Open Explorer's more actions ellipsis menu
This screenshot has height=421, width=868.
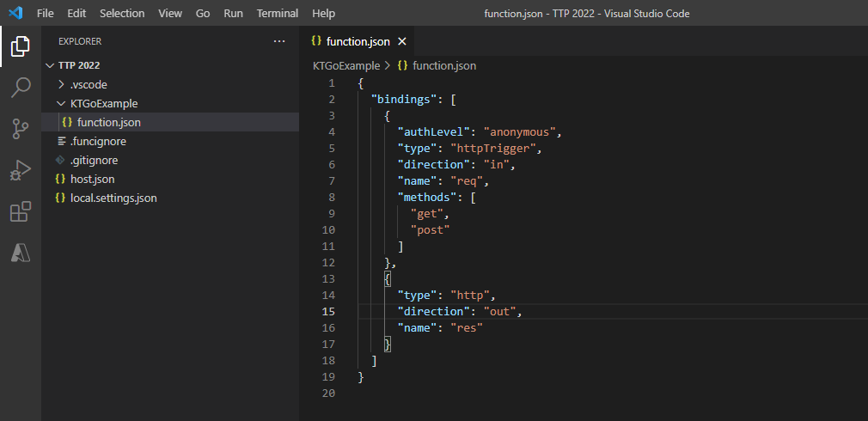click(279, 41)
